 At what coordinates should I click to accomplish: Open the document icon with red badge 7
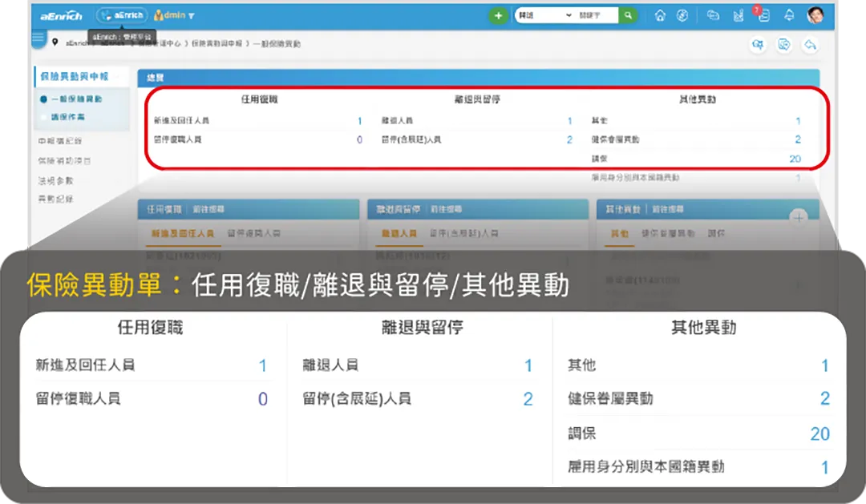(764, 15)
